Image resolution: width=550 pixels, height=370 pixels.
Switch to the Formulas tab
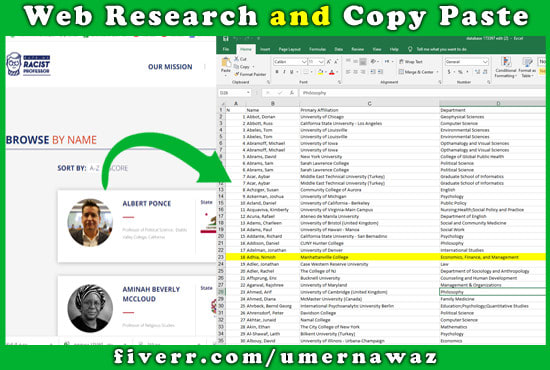pos(317,49)
